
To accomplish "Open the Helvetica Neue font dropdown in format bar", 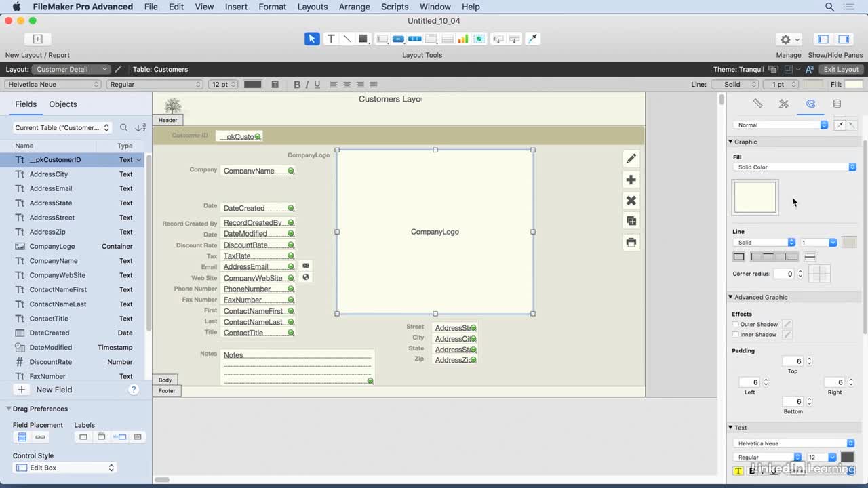I will pos(53,85).
